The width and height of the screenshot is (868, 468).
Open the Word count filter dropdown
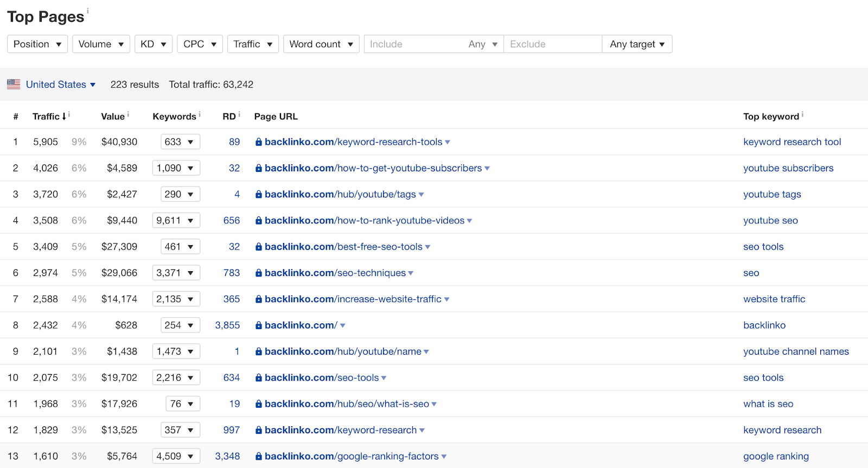coord(321,44)
